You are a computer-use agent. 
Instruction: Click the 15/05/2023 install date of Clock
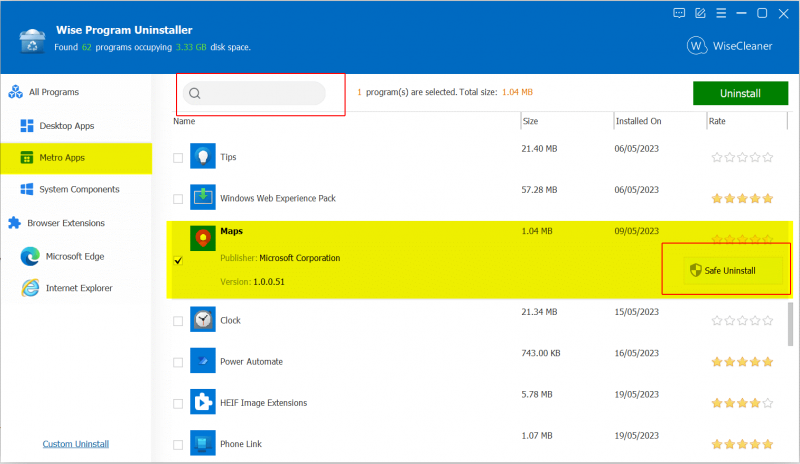coord(636,312)
